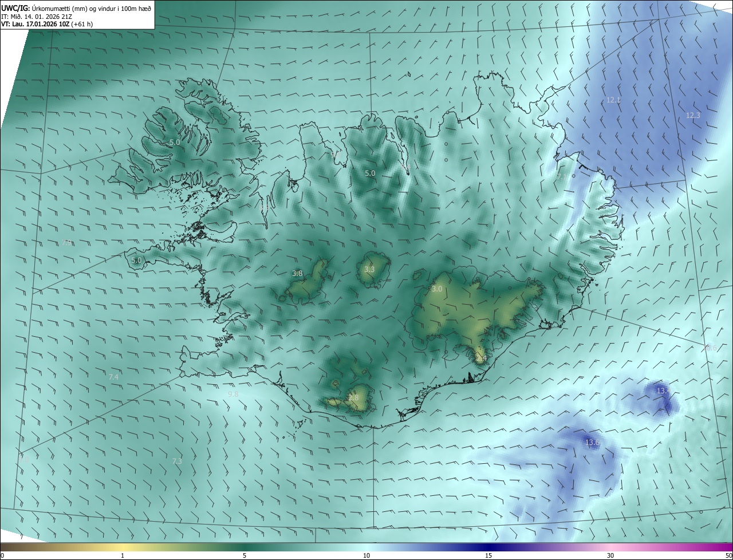733x560 pixels.
Task: Click the 7.9 value label
Action: (67, 243)
